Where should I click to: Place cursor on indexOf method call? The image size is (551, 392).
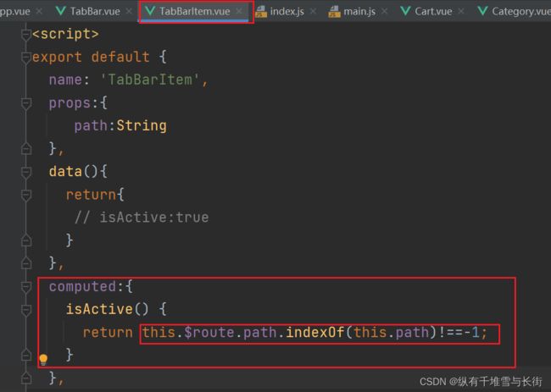point(314,332)
